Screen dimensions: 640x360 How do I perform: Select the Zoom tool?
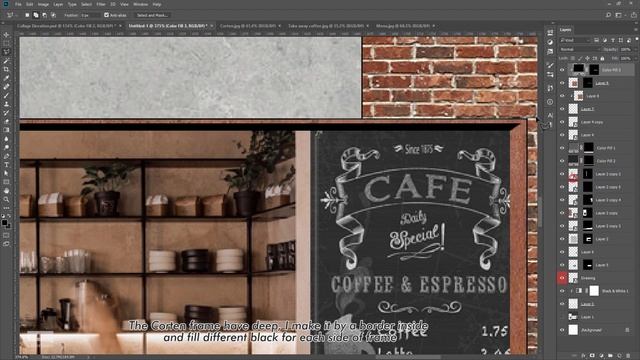(x=6, y=199)
